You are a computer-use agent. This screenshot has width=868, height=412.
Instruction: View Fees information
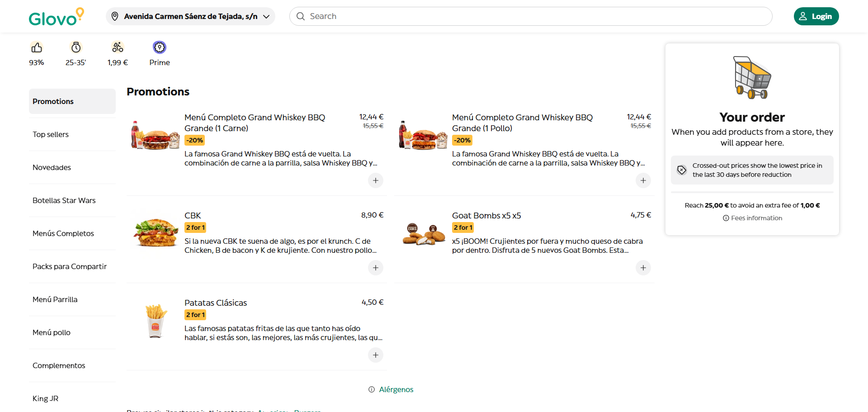[x=756, y=218]
